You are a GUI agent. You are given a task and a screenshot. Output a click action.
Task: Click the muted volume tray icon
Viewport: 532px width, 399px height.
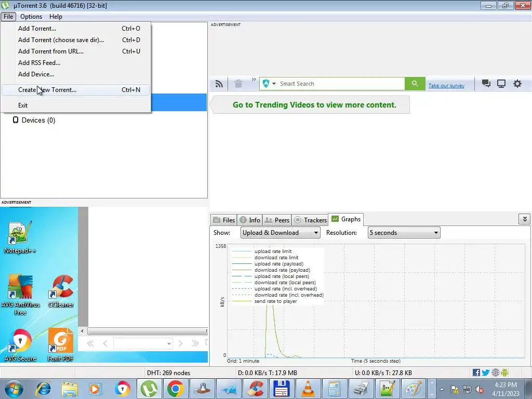point(480,390)
